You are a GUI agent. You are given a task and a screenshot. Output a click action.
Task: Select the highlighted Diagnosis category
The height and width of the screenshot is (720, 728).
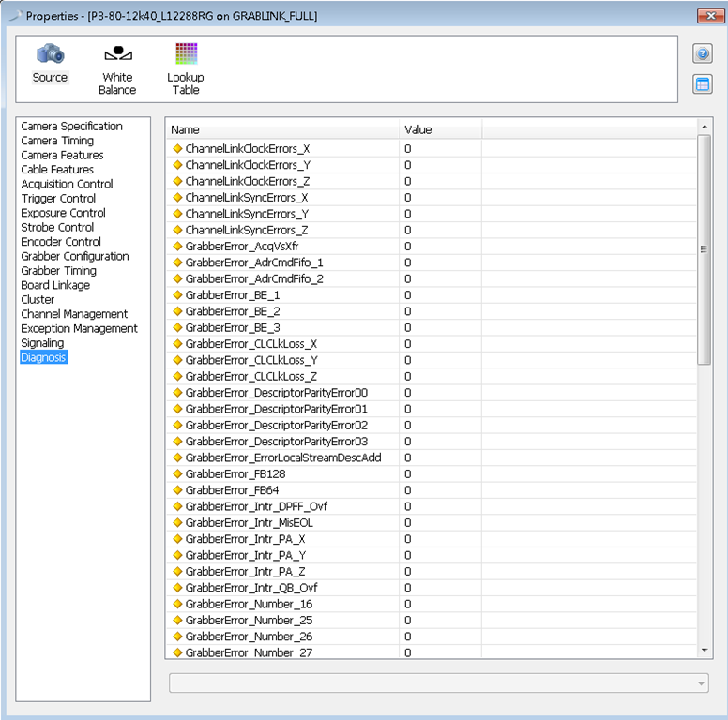click(x=44, y=357)
